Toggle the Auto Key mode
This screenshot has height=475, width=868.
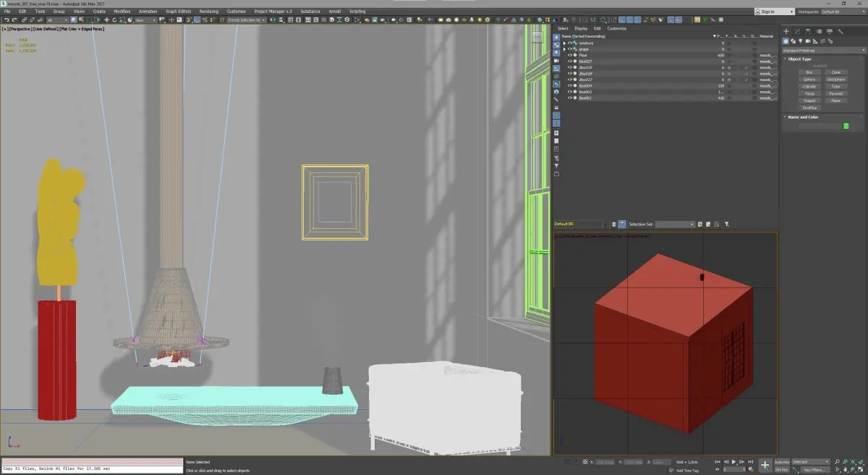[x=782, y=461]
